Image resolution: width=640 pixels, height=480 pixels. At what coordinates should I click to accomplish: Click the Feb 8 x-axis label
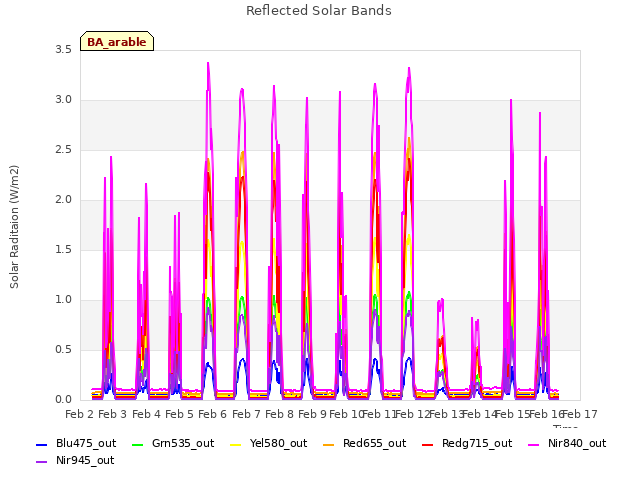[279, 415]
